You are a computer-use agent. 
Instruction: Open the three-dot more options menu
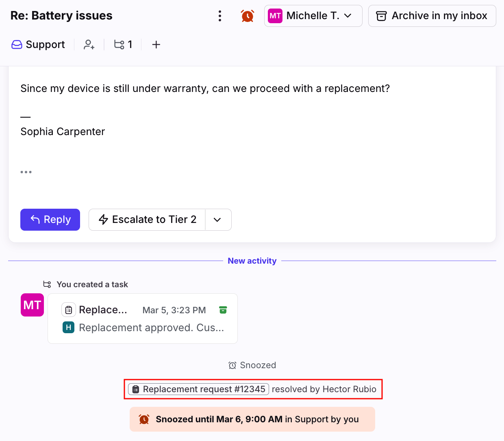click(220, 16)
